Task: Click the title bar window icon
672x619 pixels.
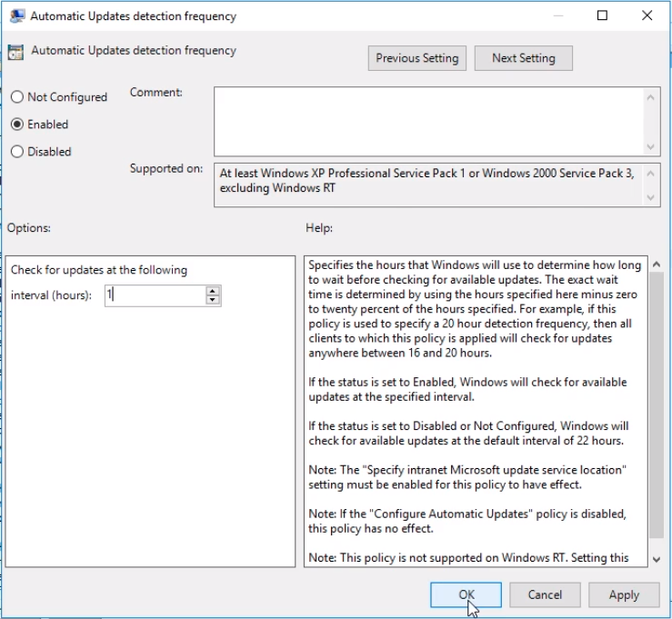Action: [16, 16]
